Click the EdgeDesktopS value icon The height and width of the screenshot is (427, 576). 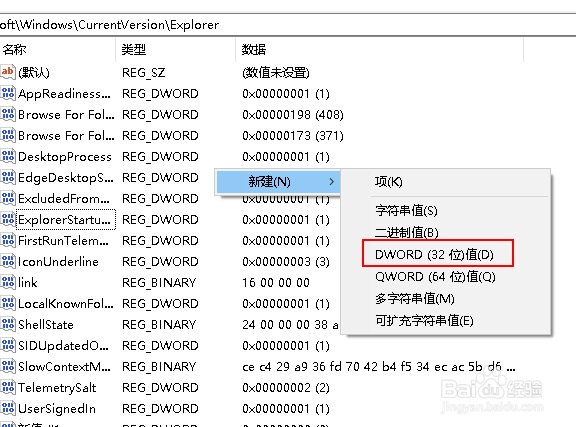coord(8,177)
